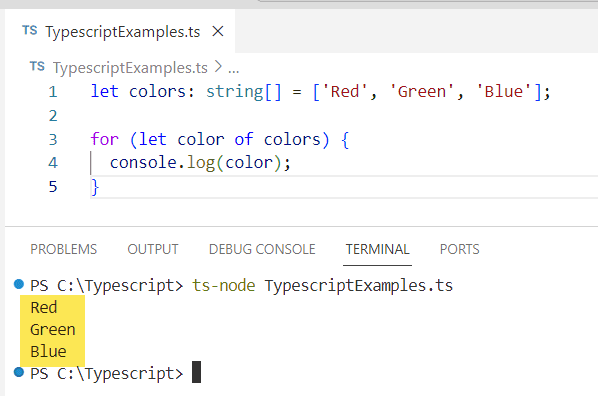The width and height of the screenshot is (598, 396).
Task: Switch to the OUTPUT panel tab
Action: (153, 249)
